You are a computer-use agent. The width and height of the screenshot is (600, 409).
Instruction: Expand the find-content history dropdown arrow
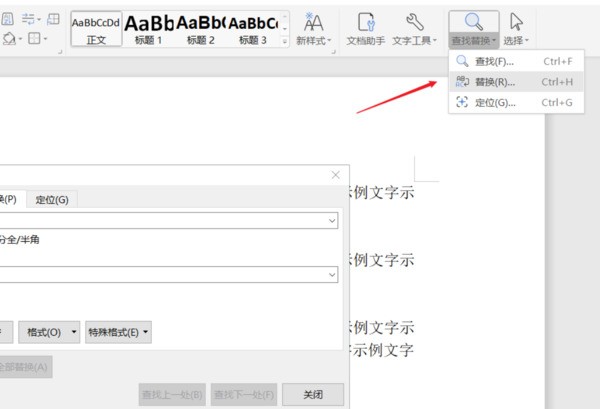coord(332,221)
